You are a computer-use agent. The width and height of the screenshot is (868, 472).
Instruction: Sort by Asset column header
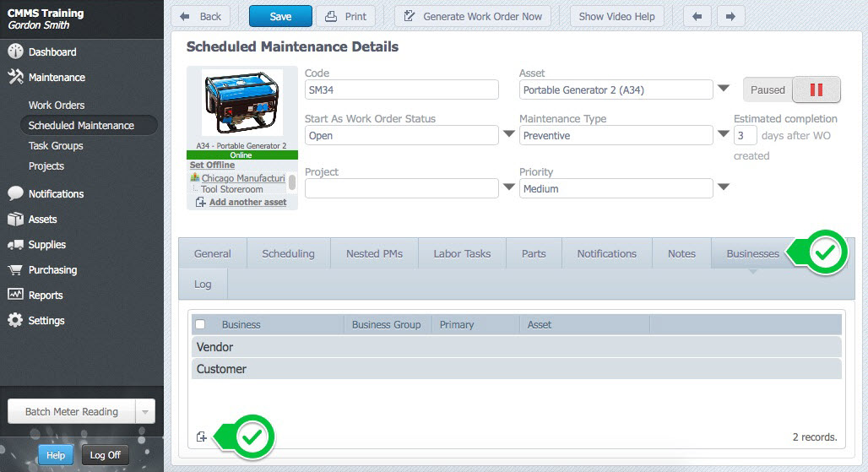click(x=540, y=325)
